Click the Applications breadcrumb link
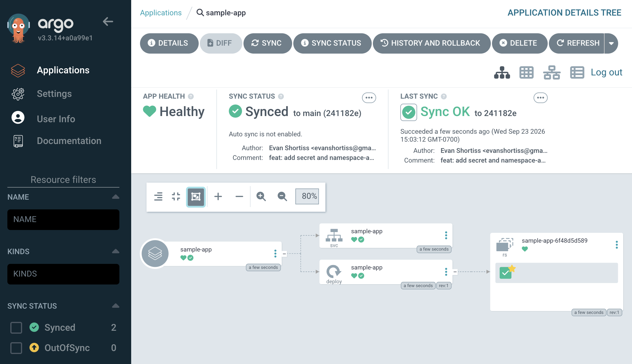Image resolution: width=632 pixels, height=364 pixels. click(161, 13)
